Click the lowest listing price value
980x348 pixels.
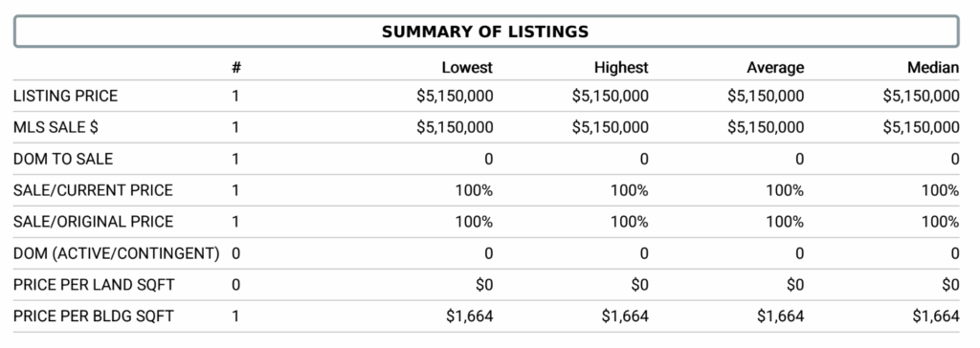(x=455, y=97)
